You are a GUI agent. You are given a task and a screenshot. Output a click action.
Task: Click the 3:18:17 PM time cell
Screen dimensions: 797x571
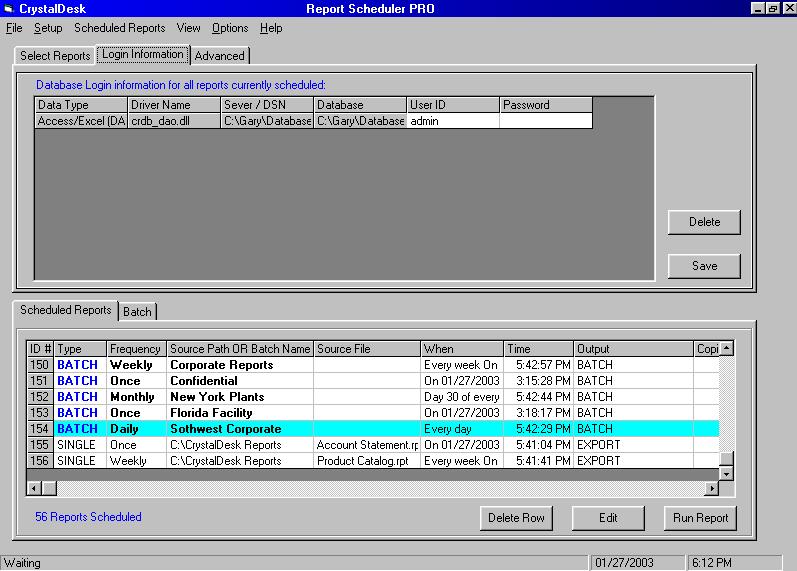(x=538, y=413)
